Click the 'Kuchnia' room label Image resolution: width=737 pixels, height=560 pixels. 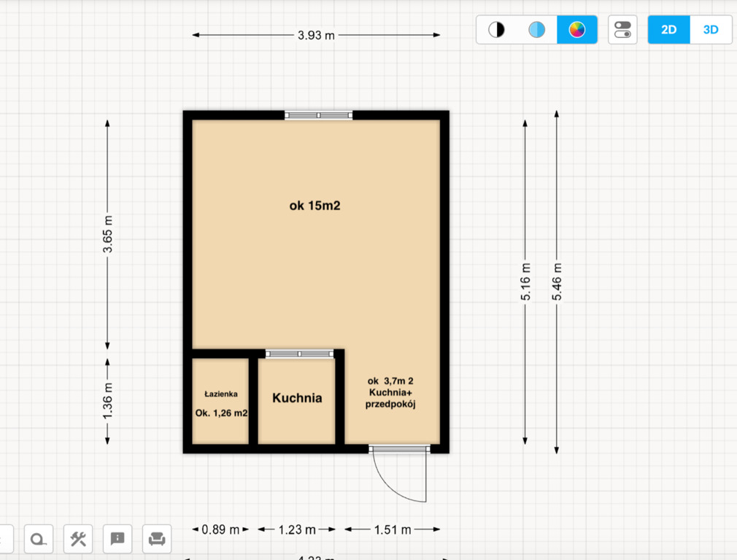click(297, 398)
